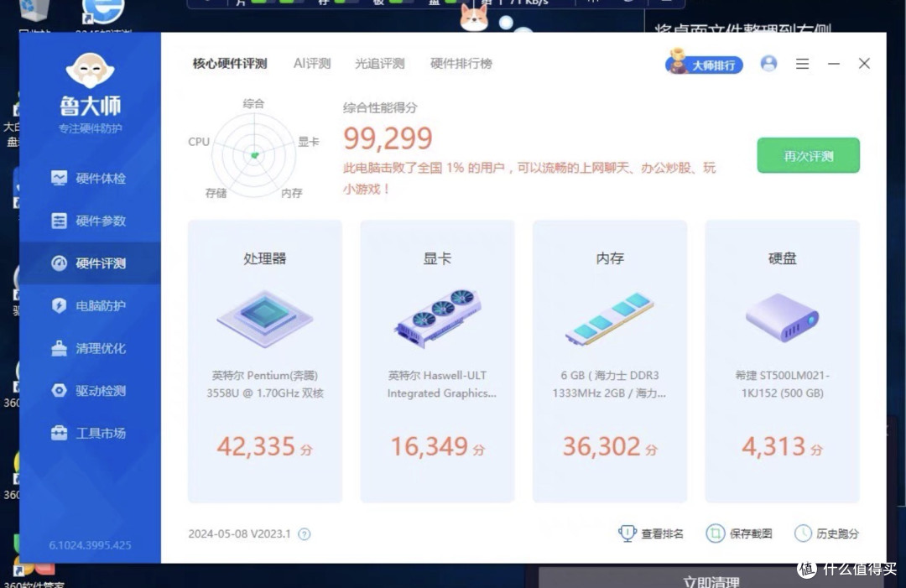Viewport: 906px width, 588px height.
Task: Click the corgi mascot desktop widget
Action: (474, 17)
